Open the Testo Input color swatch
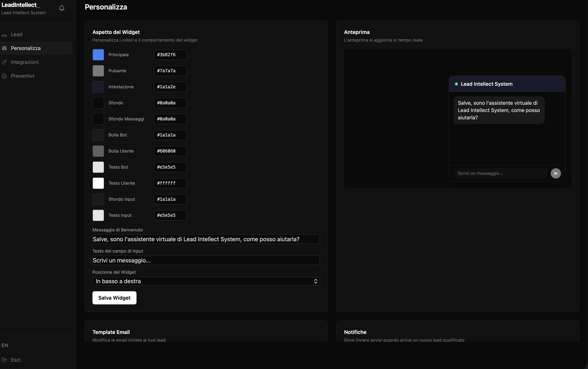Image resolution: width=588 pixels, height=369 pixels. [98, 215]
